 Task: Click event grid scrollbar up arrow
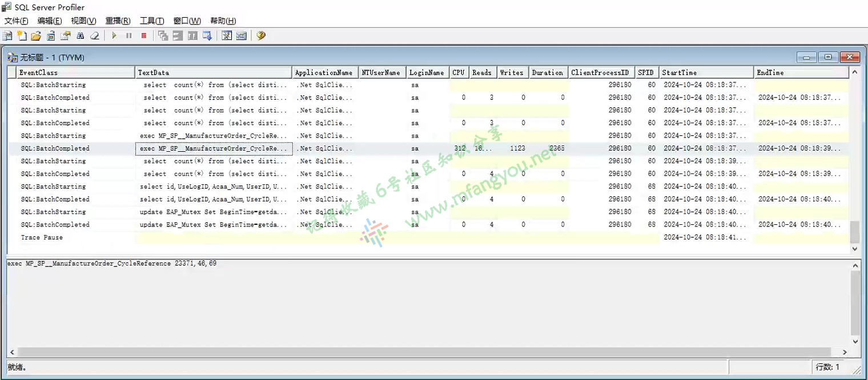pyautogui.click(x=855, y=72)
